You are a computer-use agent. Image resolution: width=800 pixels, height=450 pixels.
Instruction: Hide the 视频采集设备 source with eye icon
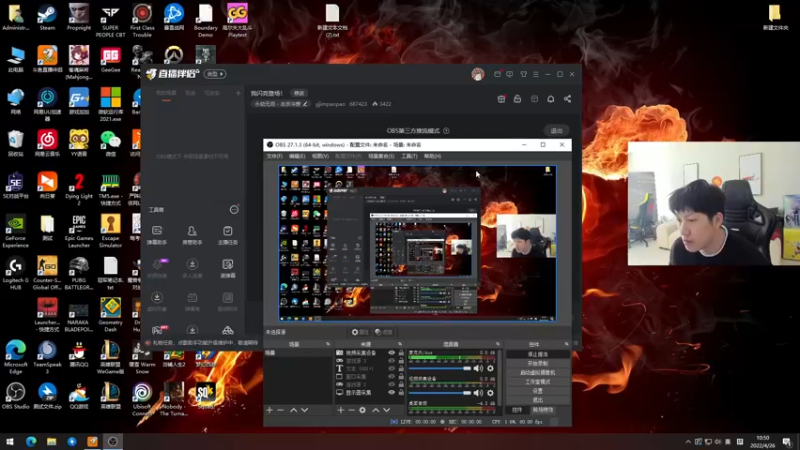[392, 353]
